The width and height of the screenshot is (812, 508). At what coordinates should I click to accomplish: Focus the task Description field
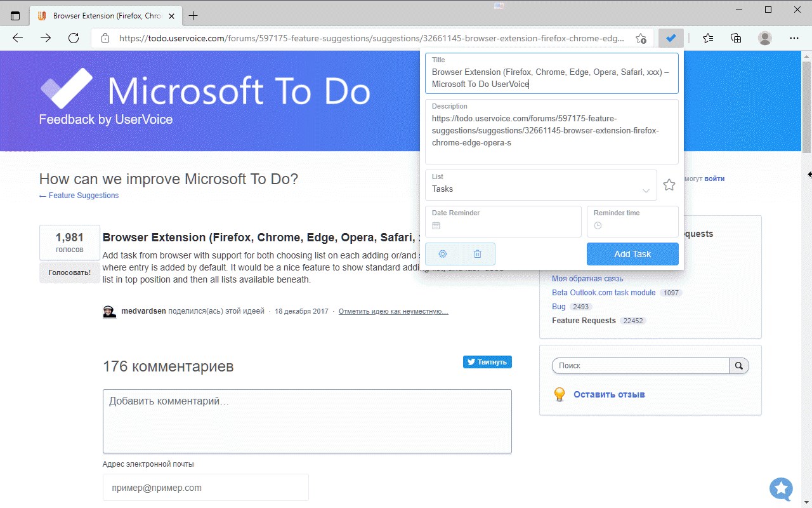[552, 131]
